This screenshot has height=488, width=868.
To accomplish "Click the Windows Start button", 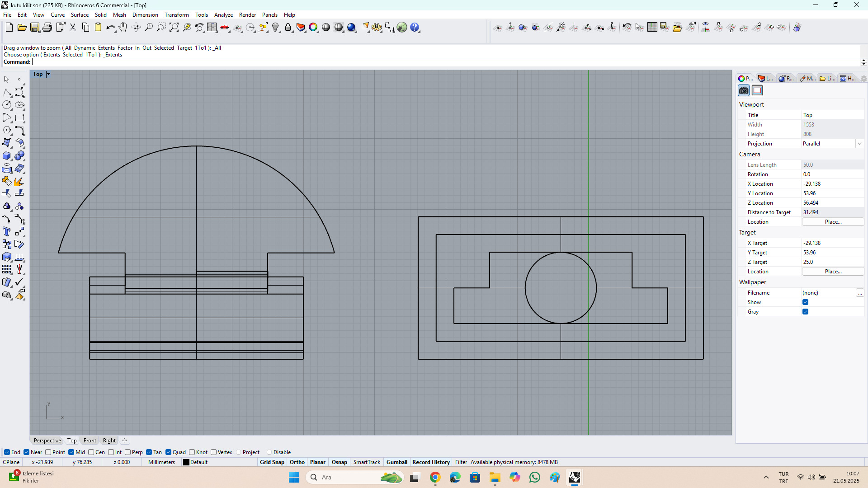I will pos(294,477).
